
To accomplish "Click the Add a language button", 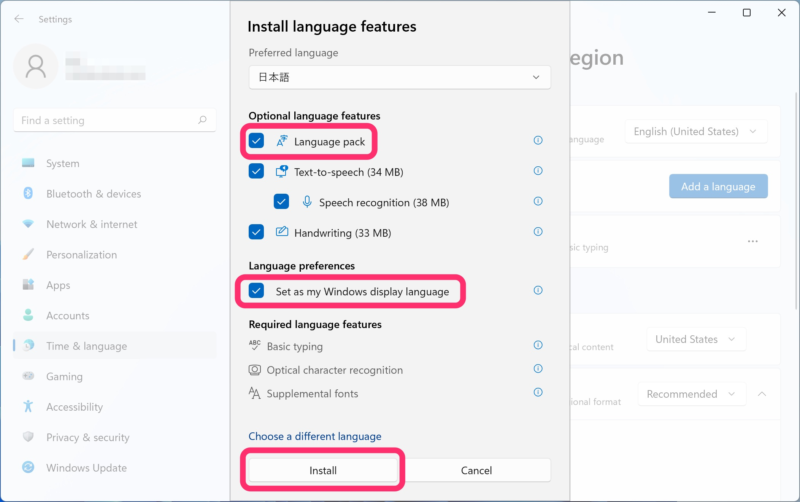I will click(x=718, y=187).
